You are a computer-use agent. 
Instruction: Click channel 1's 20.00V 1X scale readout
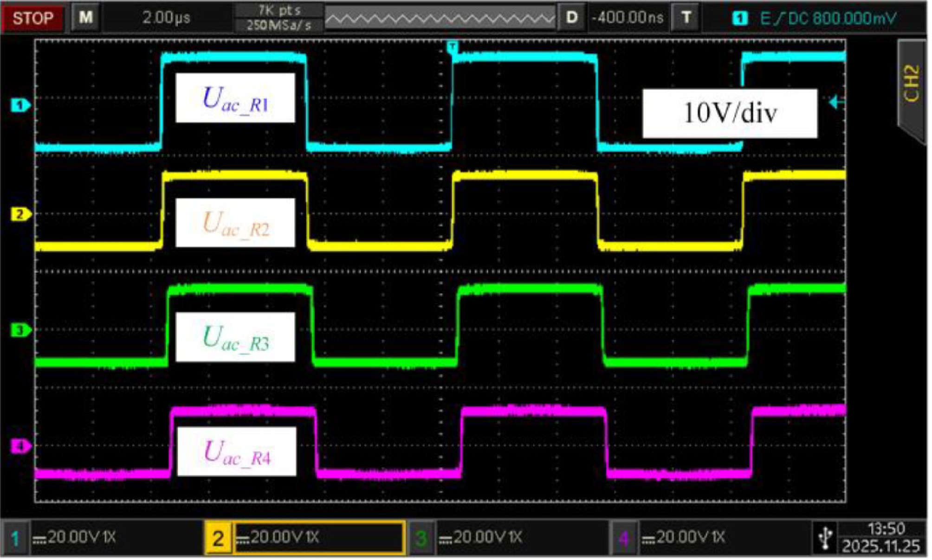pyautogui.click(x=74, y=537)
